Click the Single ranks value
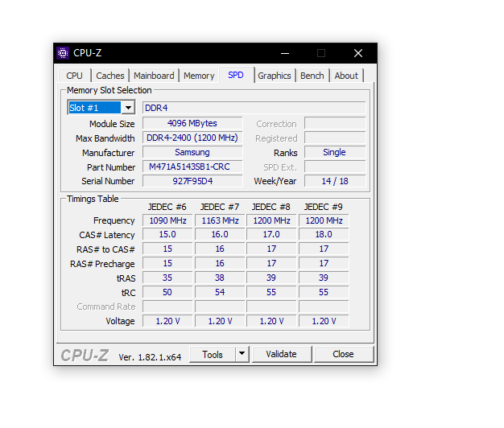Screen dimensions: 504x428 click(335, 152)
